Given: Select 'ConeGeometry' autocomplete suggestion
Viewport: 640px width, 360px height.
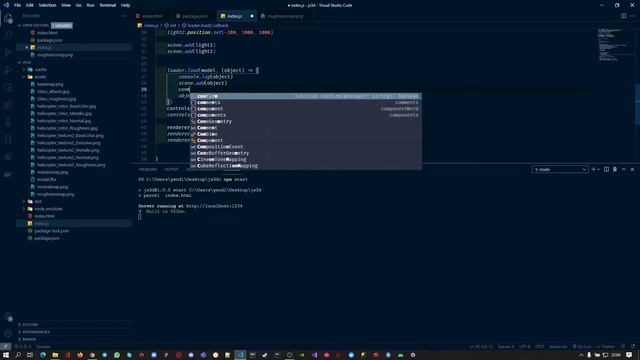Looking at the screenshot, I should coord(305,121).
